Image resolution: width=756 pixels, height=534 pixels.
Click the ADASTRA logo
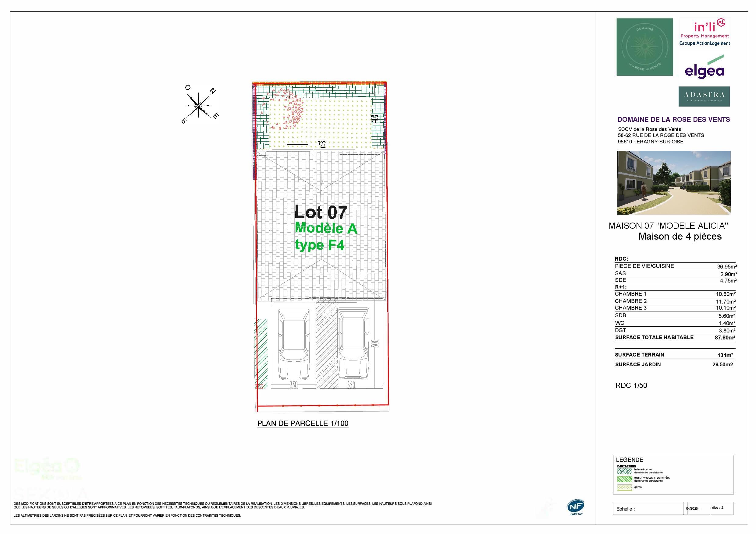coord(704,97)
